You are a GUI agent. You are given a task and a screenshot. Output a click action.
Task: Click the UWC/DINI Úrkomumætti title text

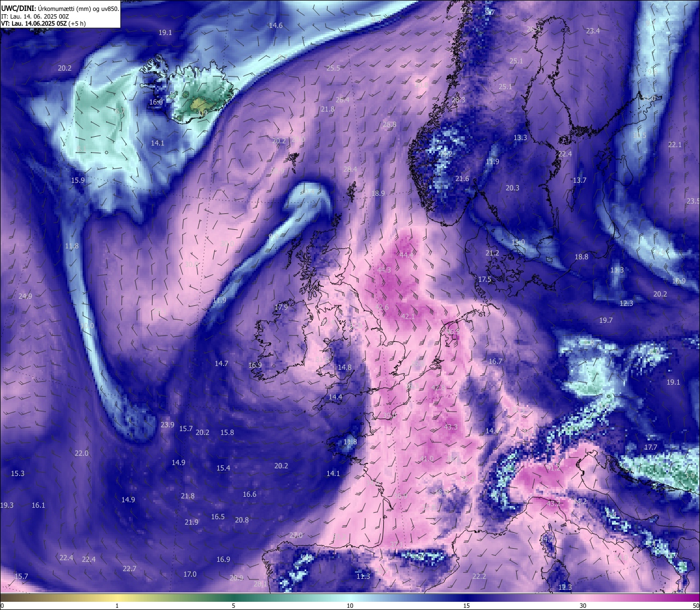(x=60, y=9)
